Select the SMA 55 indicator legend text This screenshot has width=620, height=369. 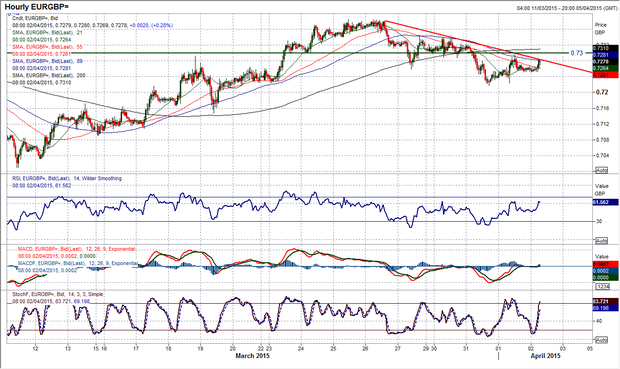click(47, 47)
